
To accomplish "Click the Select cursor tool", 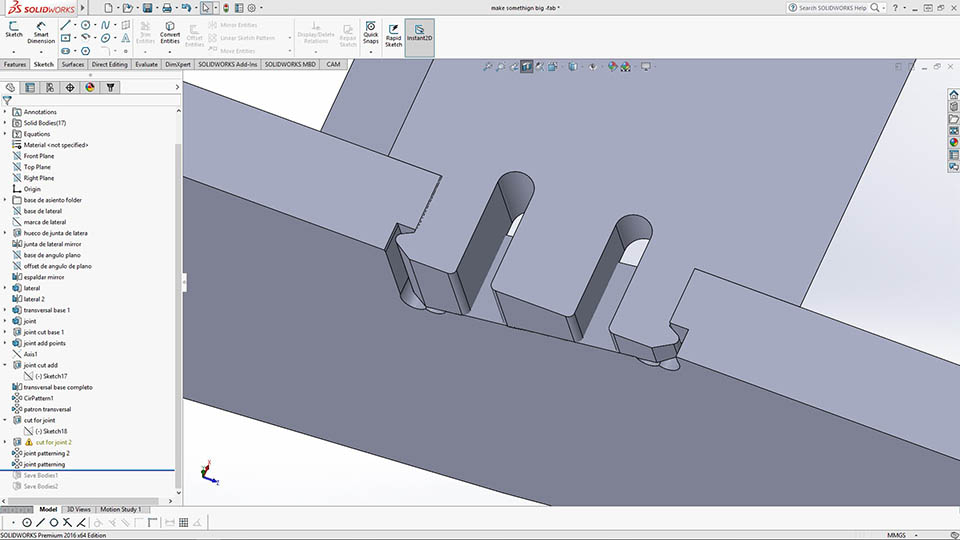I will 206,8.
